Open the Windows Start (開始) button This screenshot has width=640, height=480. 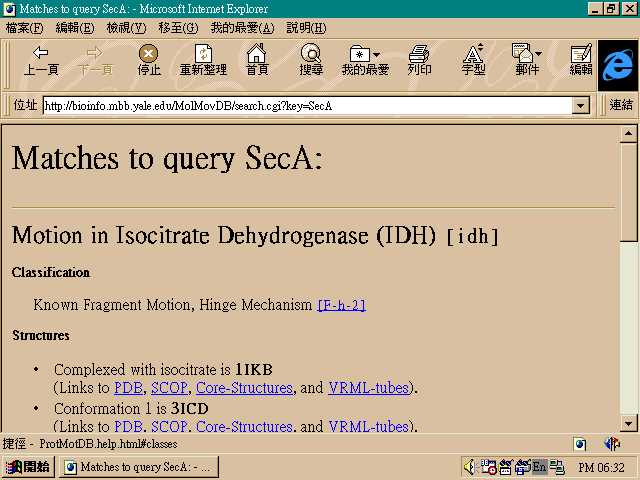(28, 467)
